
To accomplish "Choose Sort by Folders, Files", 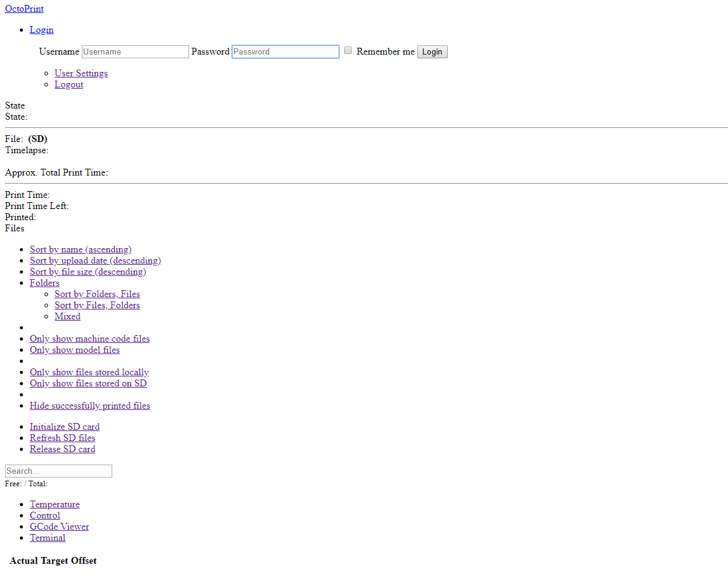I will coord(97,294).
